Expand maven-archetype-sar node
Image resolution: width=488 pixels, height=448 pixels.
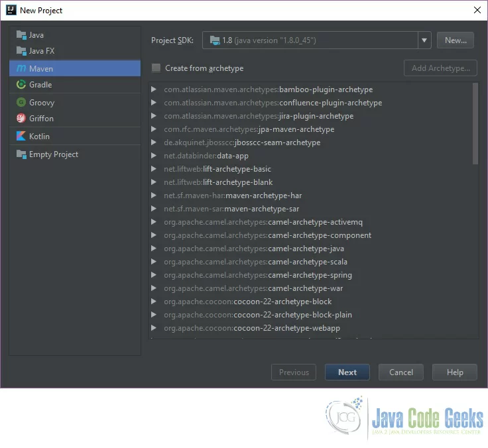click(x=154, y=209)
